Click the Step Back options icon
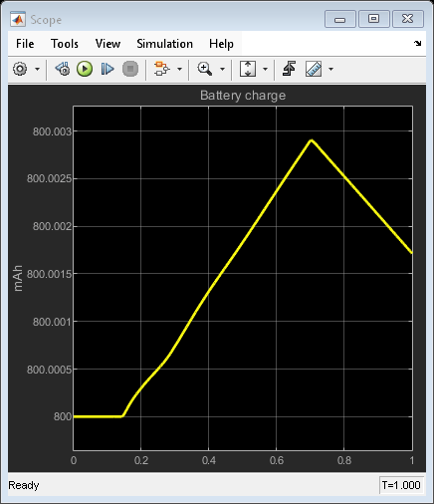Viewport: 434px width, 504px height. pyautogui.click(x=63, y=69)
